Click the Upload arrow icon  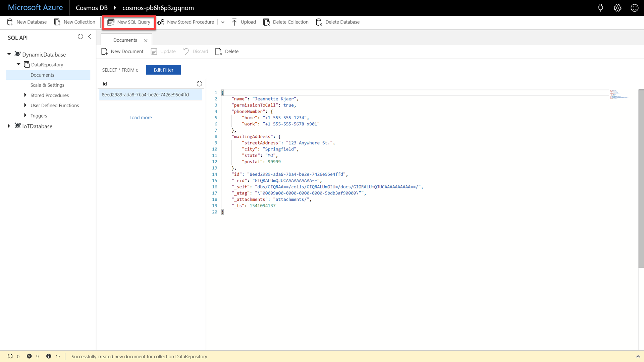tap(234, 22)
